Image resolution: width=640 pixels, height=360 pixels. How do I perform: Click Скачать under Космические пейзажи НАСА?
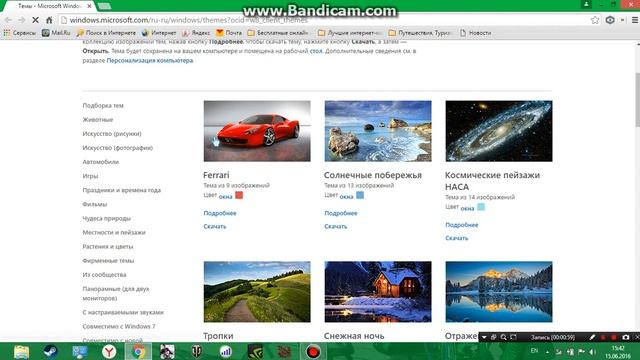(456, 238)
